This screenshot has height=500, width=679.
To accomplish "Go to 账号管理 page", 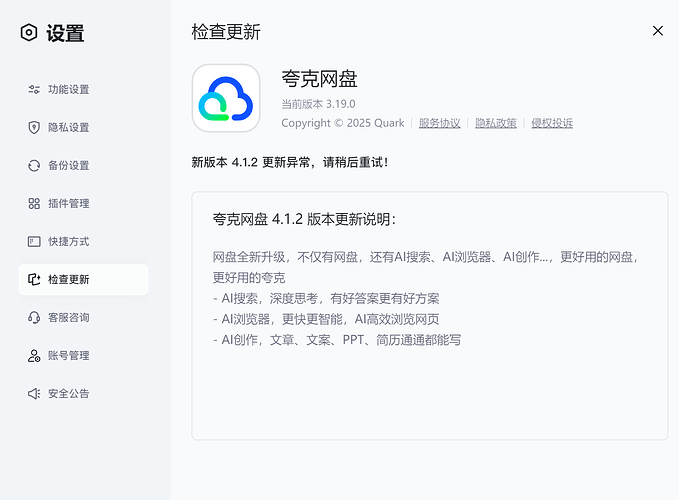I will point(84,355).
